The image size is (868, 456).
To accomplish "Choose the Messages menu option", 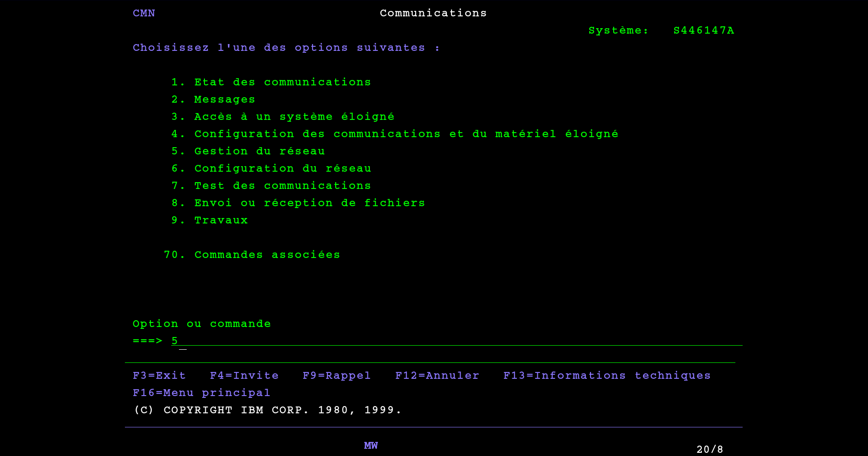I will [224, 99].
